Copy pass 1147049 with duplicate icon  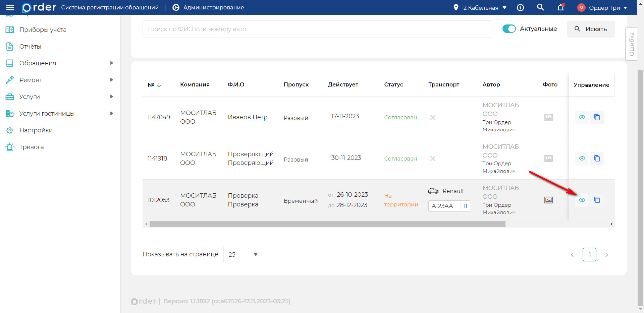597,117
